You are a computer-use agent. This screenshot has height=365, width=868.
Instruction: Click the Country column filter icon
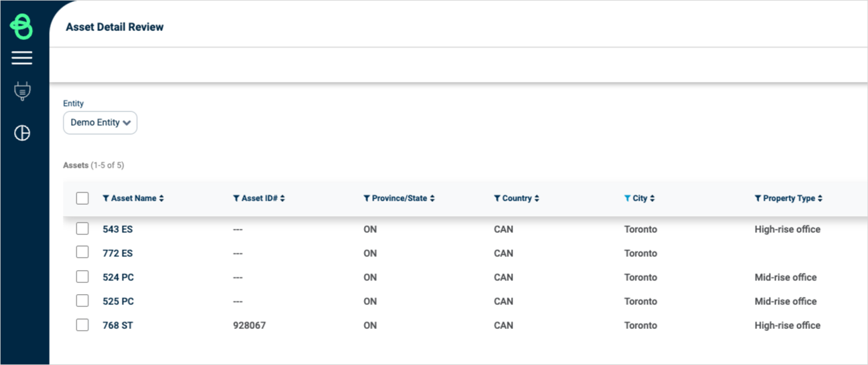click(497, 199)
